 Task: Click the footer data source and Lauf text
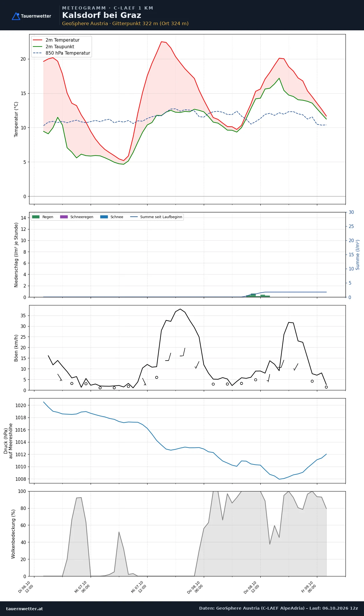[279, 608]
